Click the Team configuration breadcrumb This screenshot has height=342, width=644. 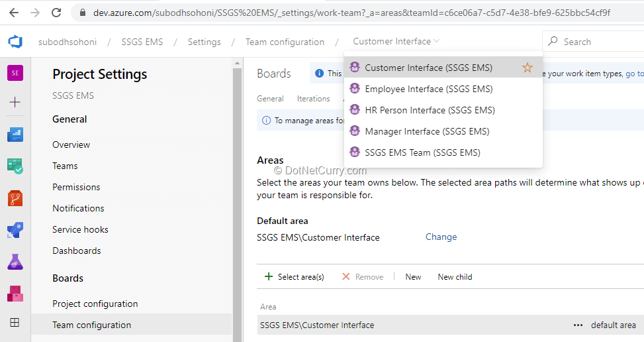(x=285, y=42)
